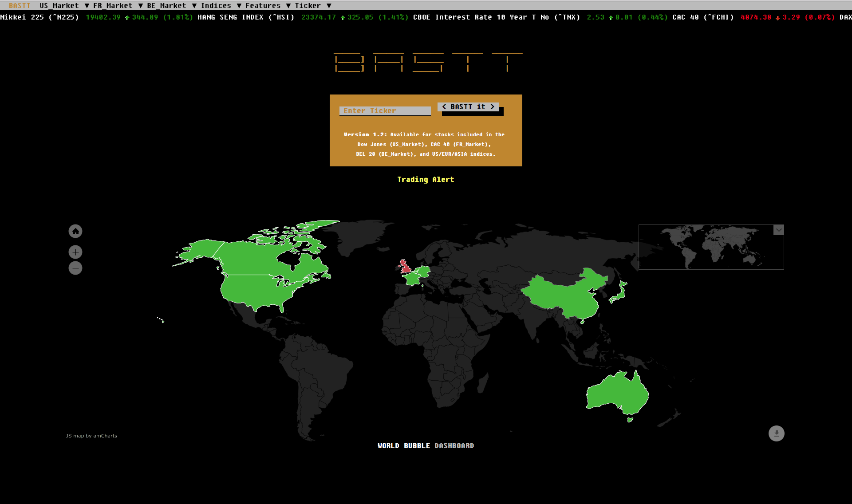852x504 pixels.
Task: Go to BASTT home link
Action: [20, 6]
